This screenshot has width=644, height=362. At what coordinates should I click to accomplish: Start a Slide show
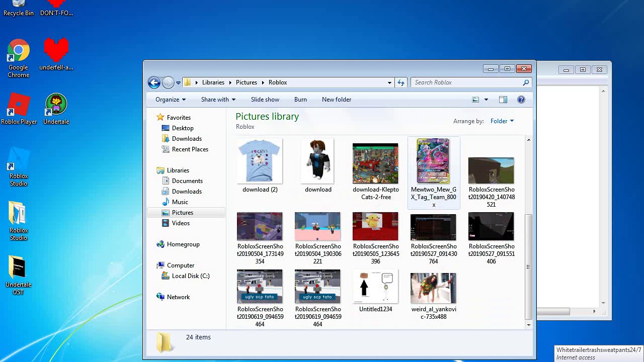[265, 100]
